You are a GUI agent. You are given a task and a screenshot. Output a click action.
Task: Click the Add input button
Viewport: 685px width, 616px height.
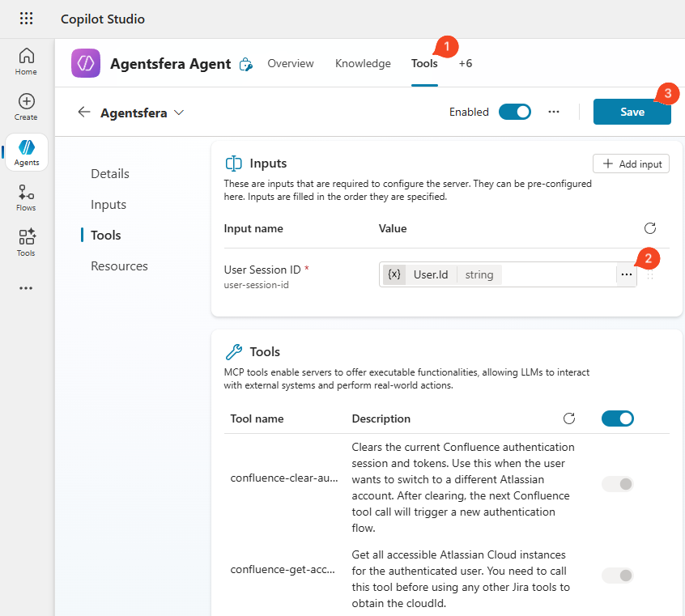[632, 164]
